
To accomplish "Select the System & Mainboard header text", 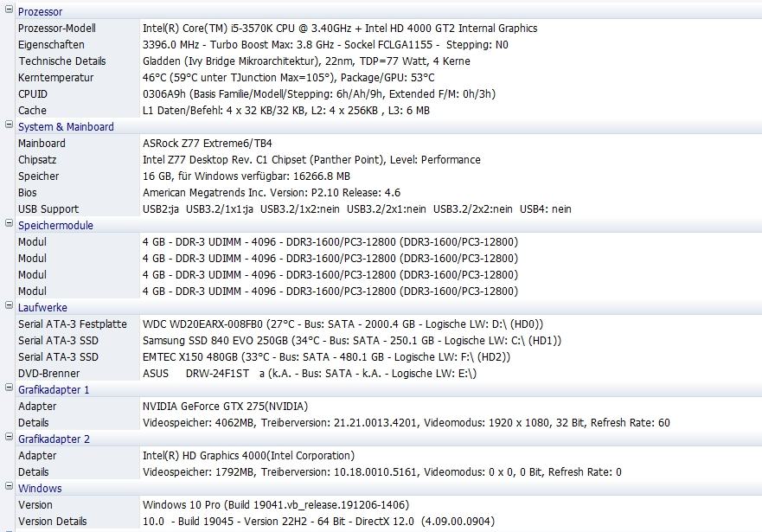I will click(66, 127).
